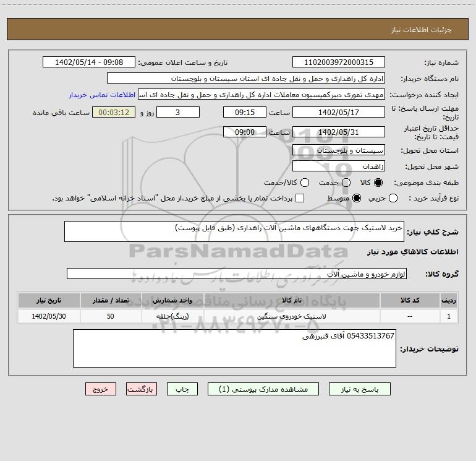Screen dimensions: 476x461
Task: Click the quantity cell showing 50
Action: pyautogui.click(x=111, y=317)
